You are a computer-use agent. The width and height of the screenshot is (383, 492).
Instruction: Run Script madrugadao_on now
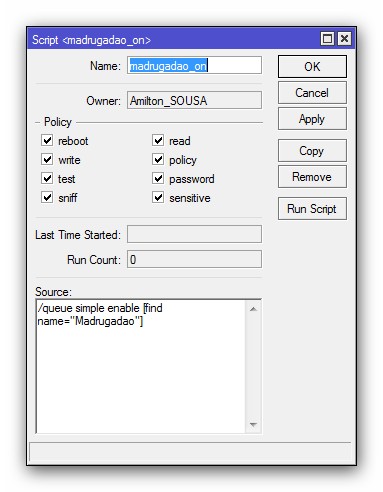[x=312, y=209]
